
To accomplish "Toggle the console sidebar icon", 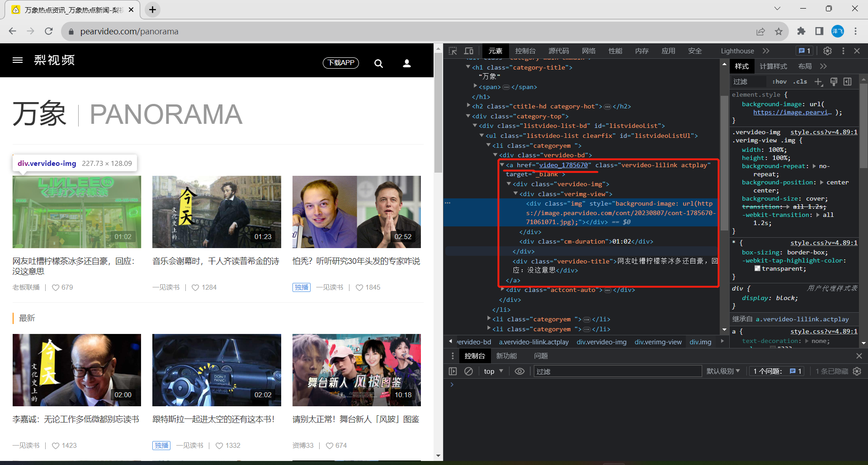I will tap(453, 371).
